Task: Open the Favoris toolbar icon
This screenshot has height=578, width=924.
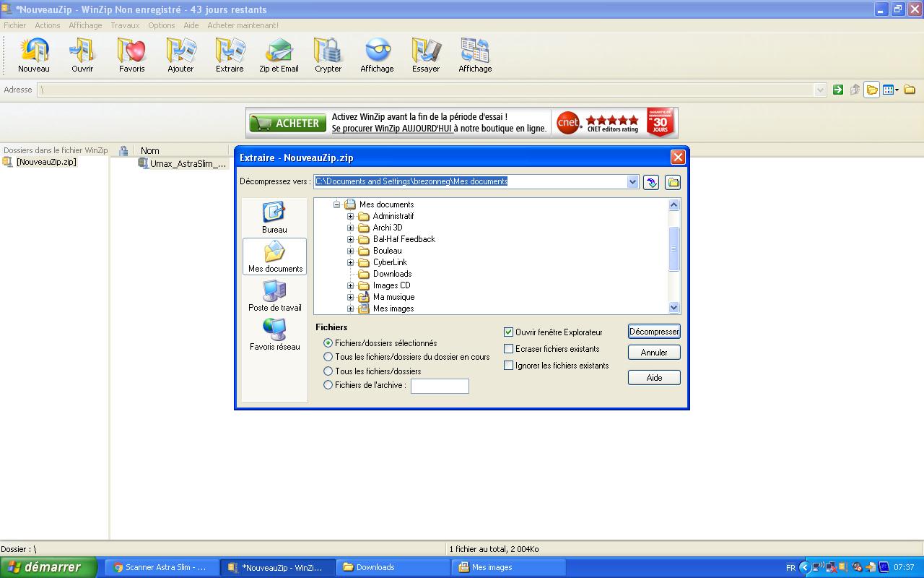Action: coord(131,55)
